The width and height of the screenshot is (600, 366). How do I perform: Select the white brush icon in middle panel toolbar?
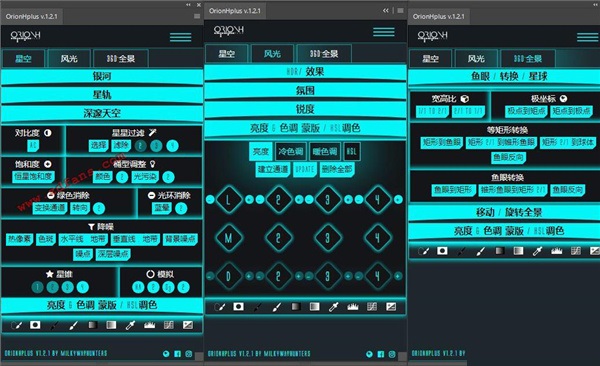click(277, 307)
